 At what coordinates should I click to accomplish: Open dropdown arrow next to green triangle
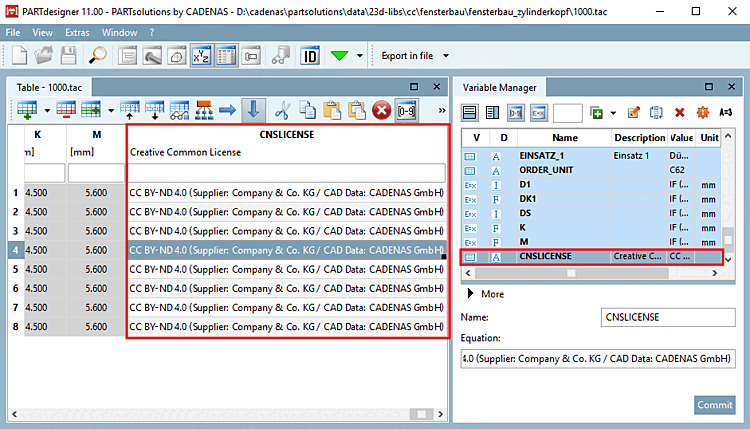point(360,56)
